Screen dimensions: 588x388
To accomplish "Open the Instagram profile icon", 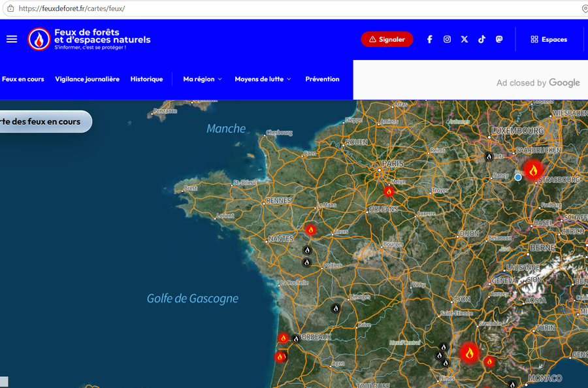I will tap(447, 39).
